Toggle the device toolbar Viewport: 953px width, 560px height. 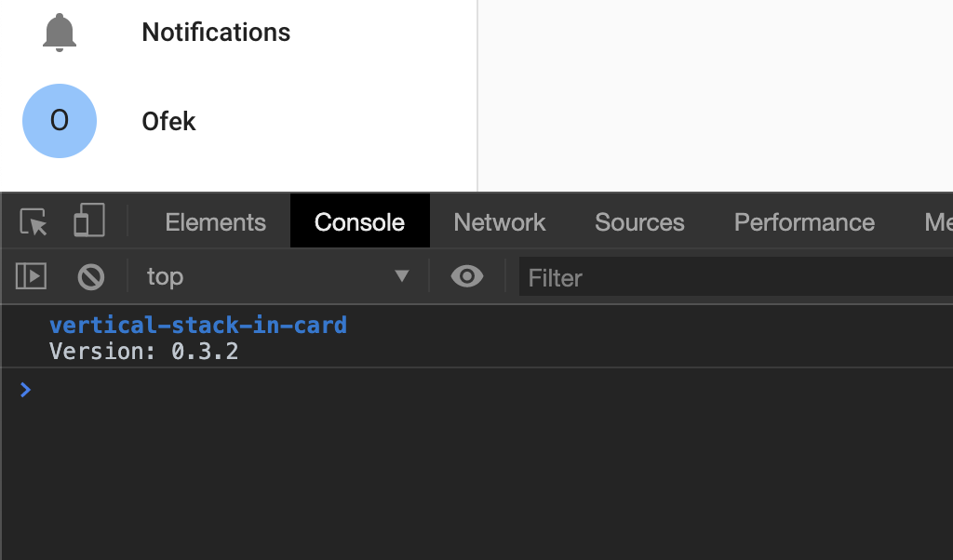coord(88,220)
